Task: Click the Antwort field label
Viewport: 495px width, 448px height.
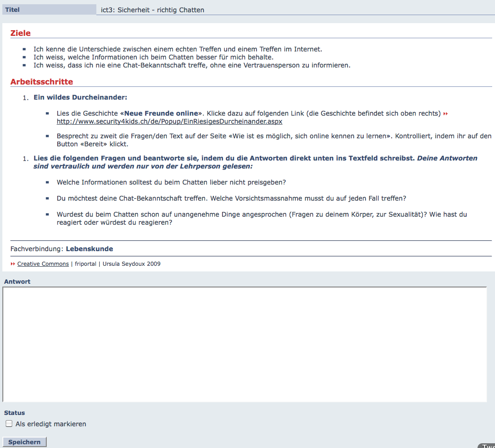Action: [17, 281]
